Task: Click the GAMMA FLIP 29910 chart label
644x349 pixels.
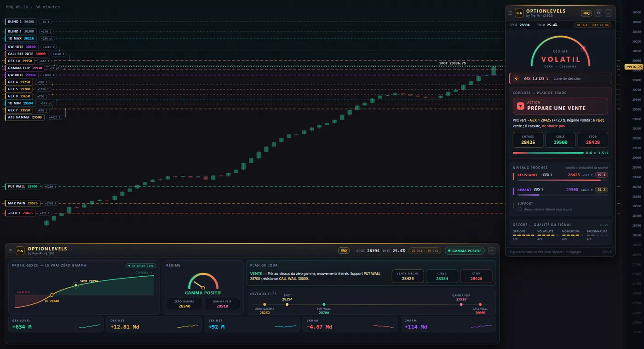Action: coord(25,68)
